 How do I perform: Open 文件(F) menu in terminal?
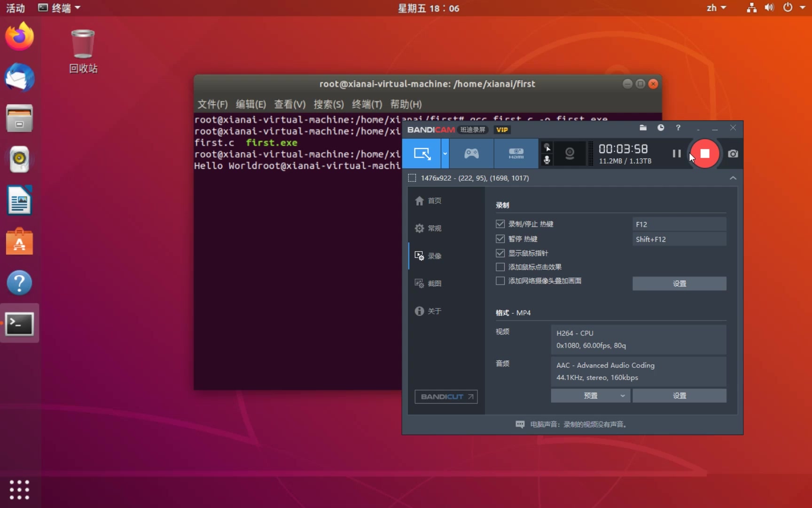coord(212,104)
